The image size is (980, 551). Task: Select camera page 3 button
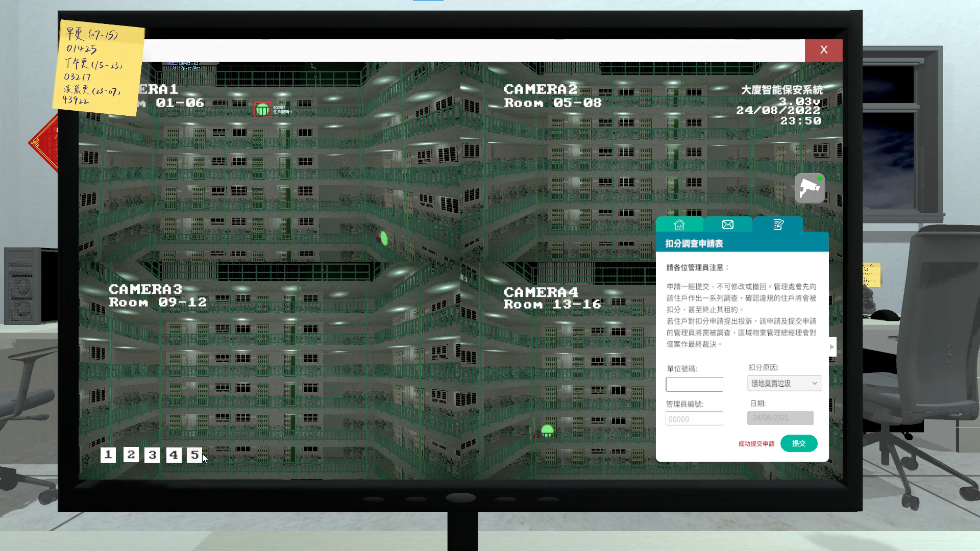[x=152, y=455]
